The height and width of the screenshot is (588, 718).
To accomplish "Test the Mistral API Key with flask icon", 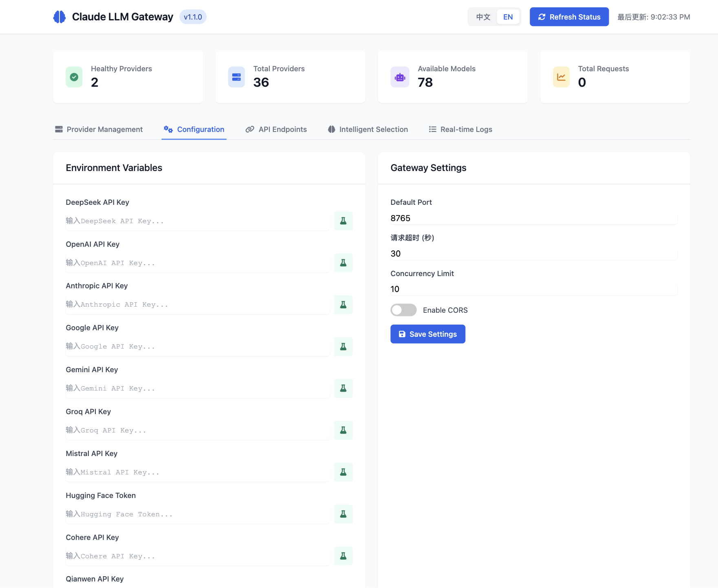I will point(343,472).
